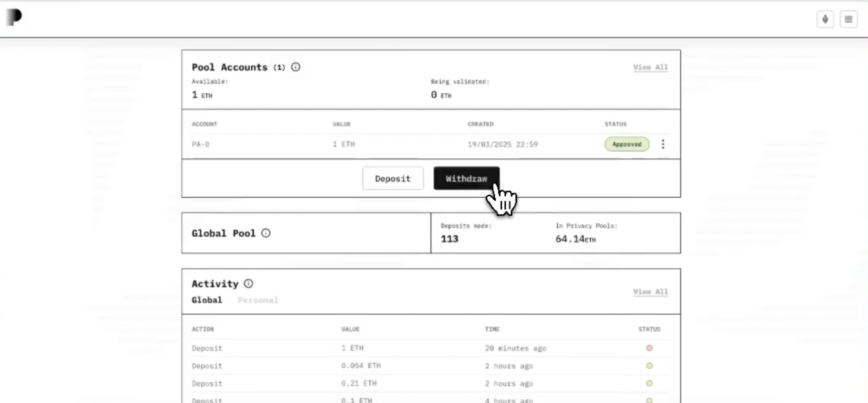Click green status dot of 0.054 ETH deposit

[649, 366]
